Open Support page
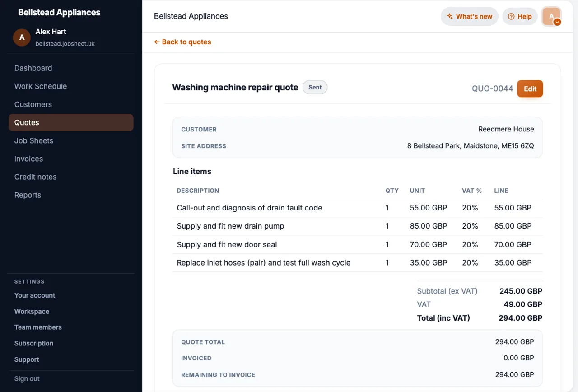The width and height of the screenshot is (578, 392). [x=27, y=360]
